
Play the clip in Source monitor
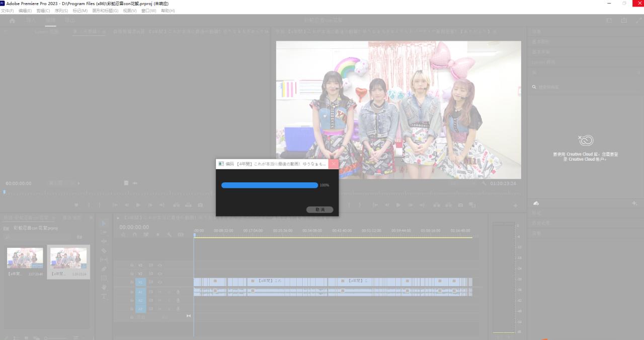tap(138, 205)
